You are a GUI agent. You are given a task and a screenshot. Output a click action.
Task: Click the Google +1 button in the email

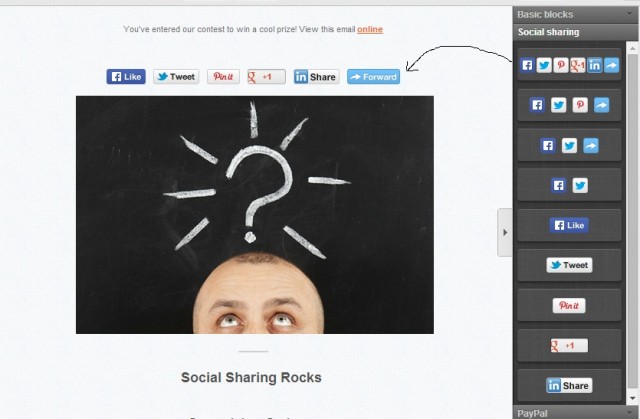[x=267, y=77]
